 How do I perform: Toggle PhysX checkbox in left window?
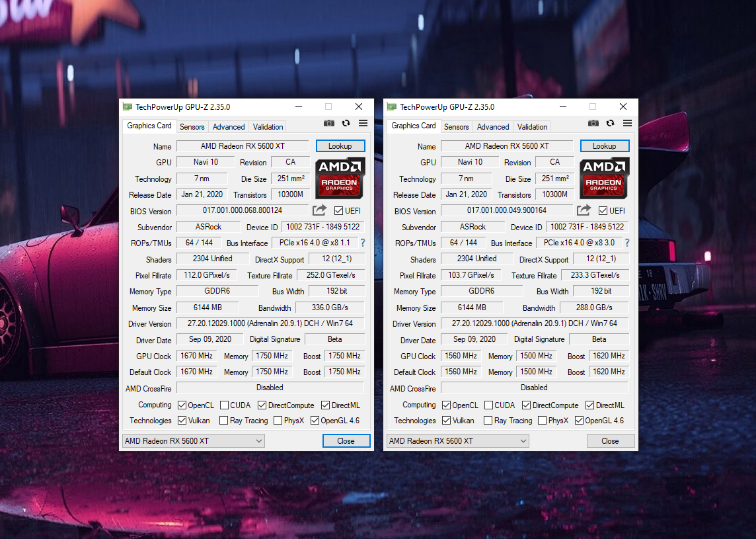point(278,421)
